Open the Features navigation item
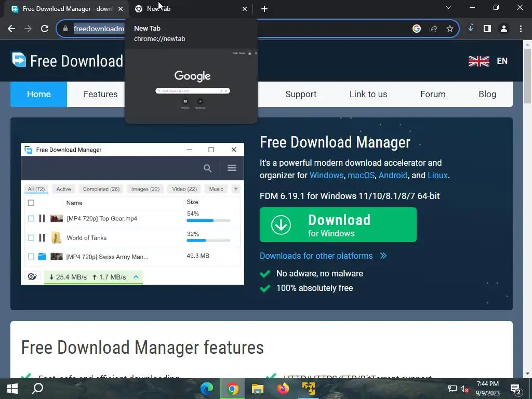 click(100, 95)
